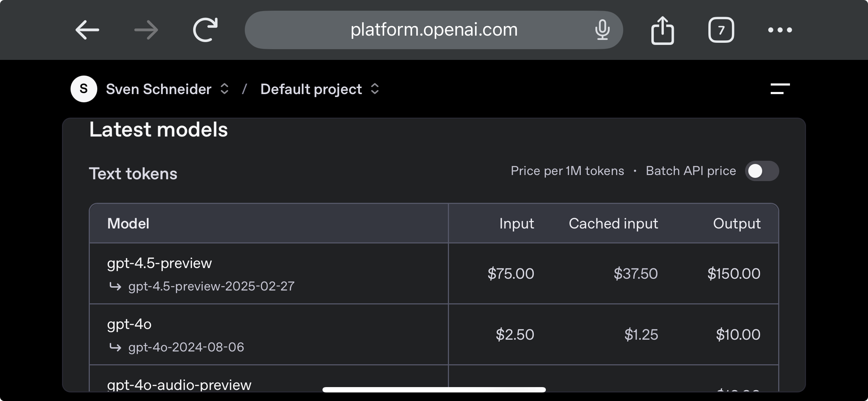This screenshot has height=401, width=868.
Task: Click the Model column header
Action: [128, 223]
